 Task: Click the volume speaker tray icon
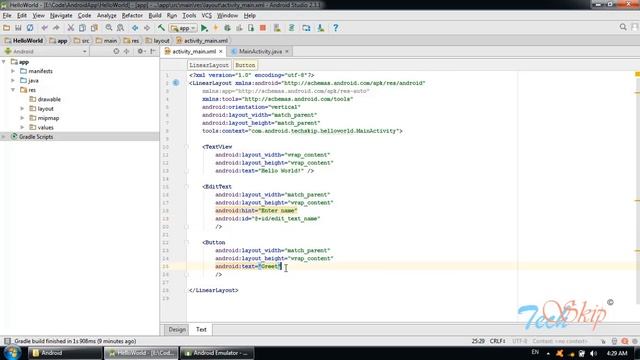point(594,353)
